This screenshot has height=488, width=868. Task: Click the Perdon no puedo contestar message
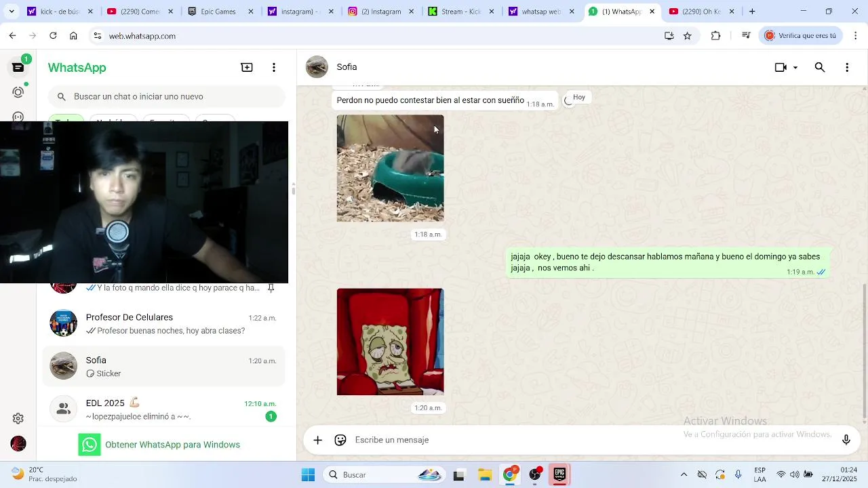(x=446, y=100)
